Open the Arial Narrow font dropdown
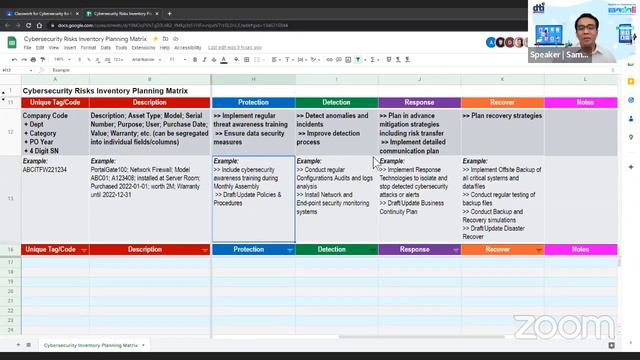Image resolution: width=640 pixels, height=360 pixels. click(x=147, y=60)
